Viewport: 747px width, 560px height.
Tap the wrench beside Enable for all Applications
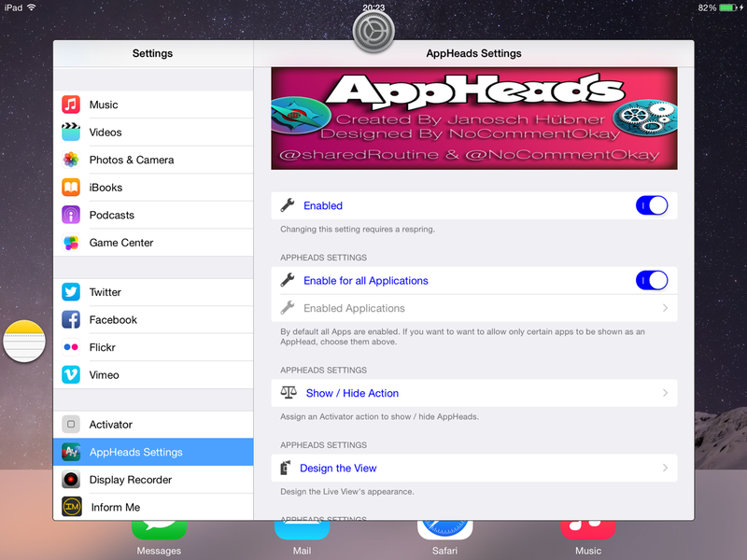(x=288, y=280)
